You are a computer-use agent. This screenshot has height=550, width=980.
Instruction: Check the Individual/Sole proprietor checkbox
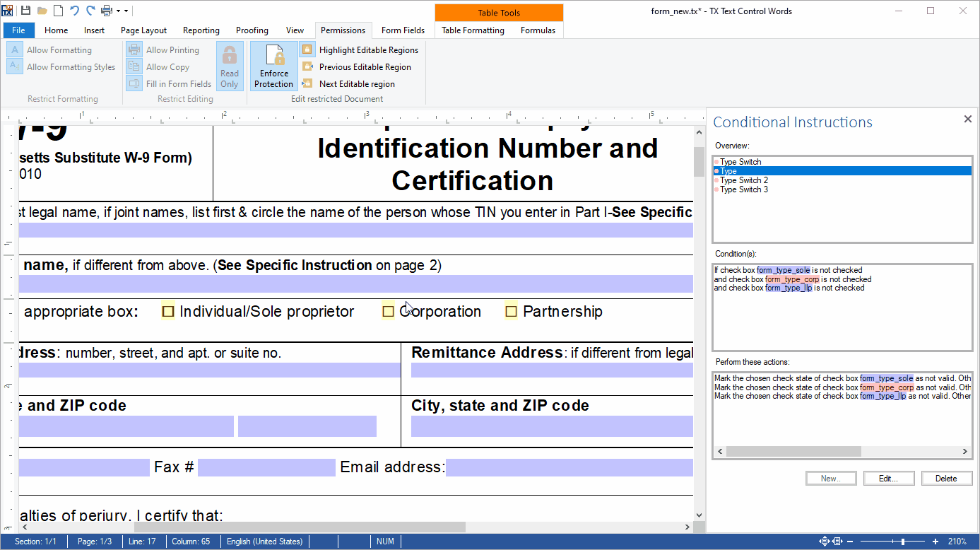(x=168, y=312)
